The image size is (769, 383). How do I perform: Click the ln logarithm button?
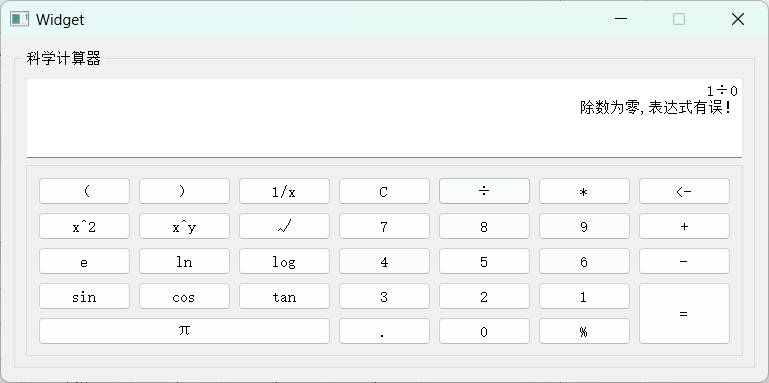184,261
